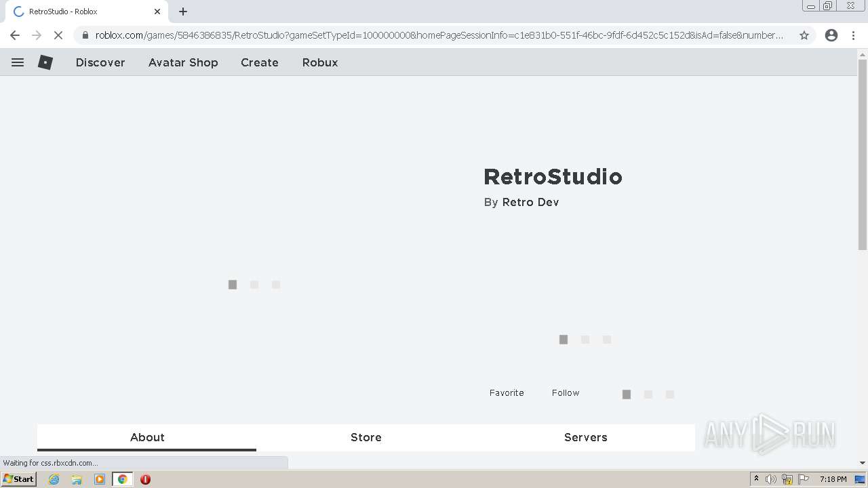Click the network tray icon
Image resolution: width=868 pixels, height=488 pixels.
[787, 479]
